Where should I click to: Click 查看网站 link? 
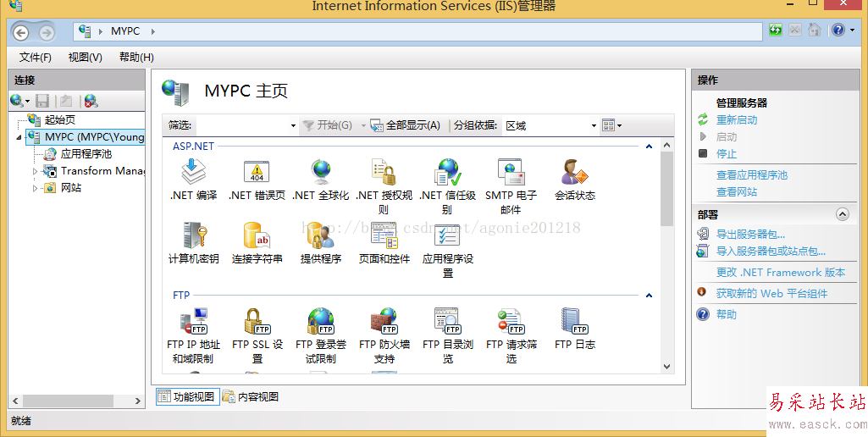pyautogui.click(x=737, y=192)
